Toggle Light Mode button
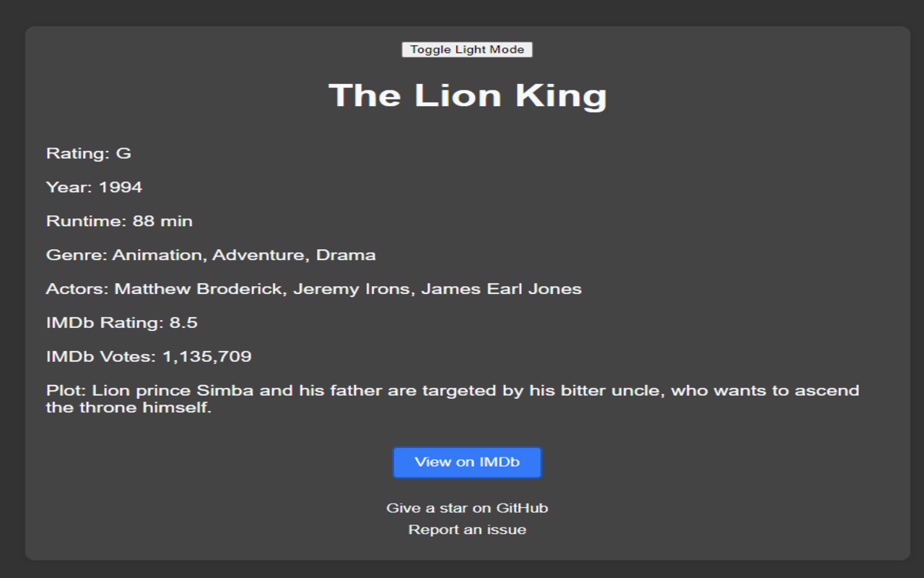Viewport: 924px width, 578px height. point(467,50)
